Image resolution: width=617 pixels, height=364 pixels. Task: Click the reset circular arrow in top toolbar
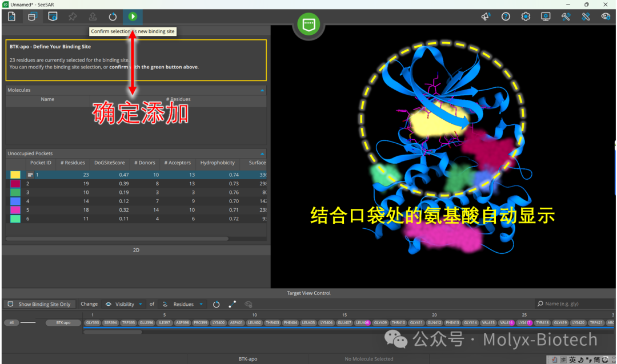[x=113, y=17]
